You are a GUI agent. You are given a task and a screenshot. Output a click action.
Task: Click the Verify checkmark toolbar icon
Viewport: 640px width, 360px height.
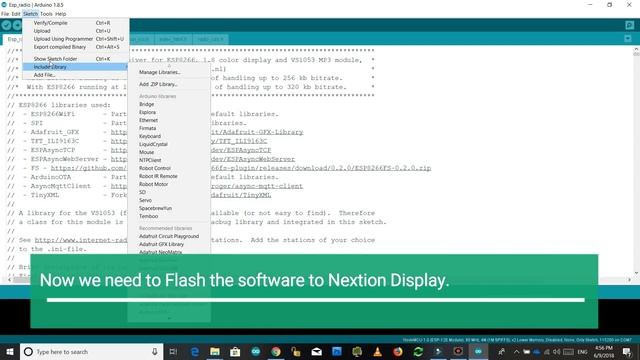(6, 25)
